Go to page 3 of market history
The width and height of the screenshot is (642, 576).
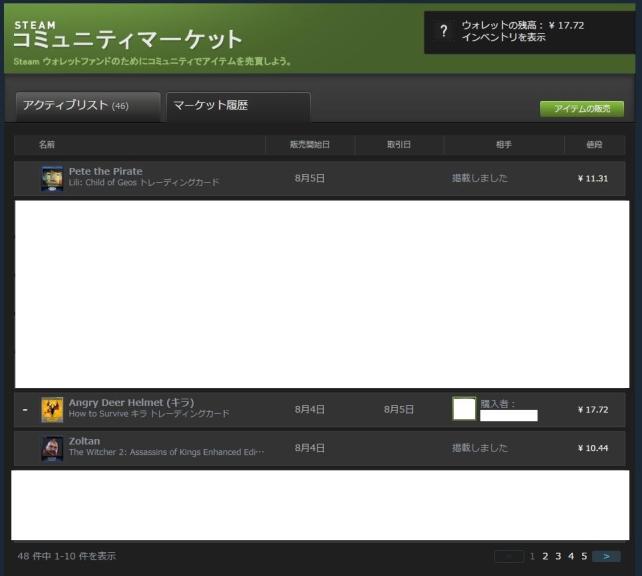point(558,556)
